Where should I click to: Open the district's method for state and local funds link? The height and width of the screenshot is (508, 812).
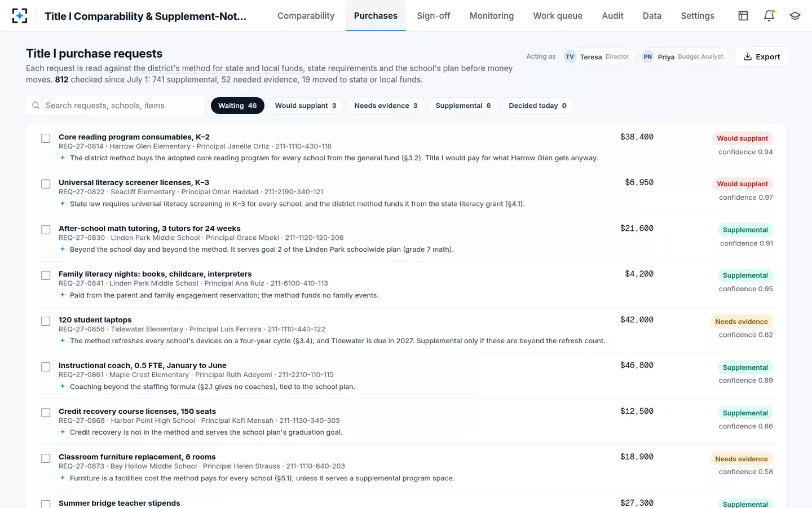(218, 68)
